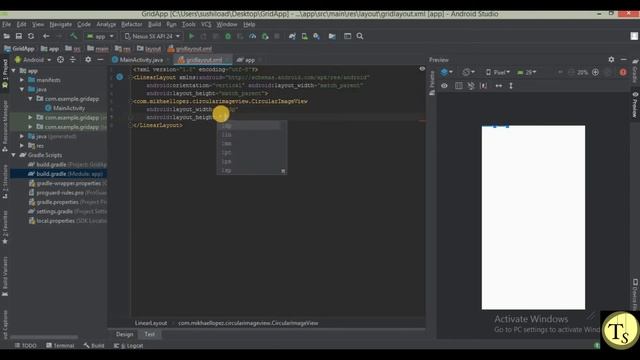Select the first autocomplete suggestion in popup
The image size is (640, 360).
249,125
